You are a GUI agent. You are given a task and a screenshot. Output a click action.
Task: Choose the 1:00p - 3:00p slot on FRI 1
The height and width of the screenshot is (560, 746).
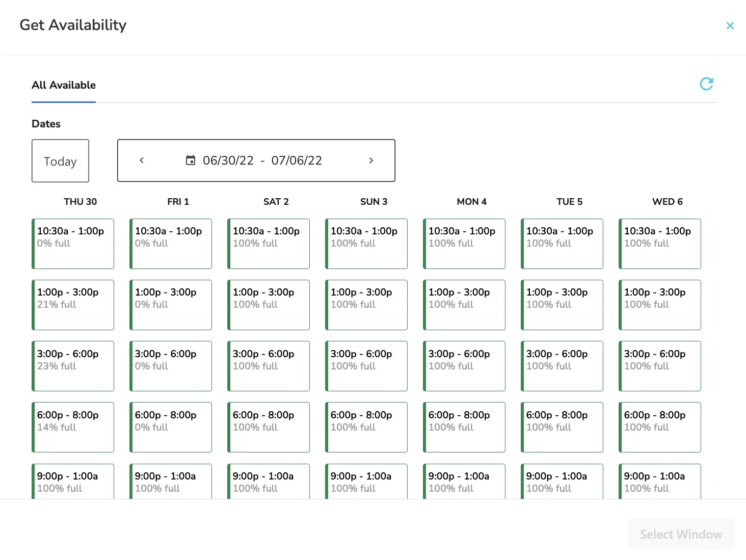pyautogui.click(x=170, y=305)
